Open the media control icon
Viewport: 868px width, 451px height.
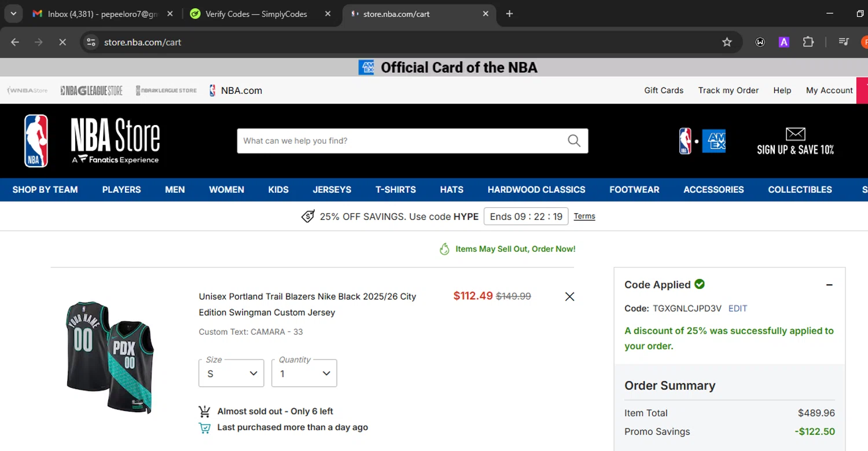pyautogui.click(x=844, y=42)
